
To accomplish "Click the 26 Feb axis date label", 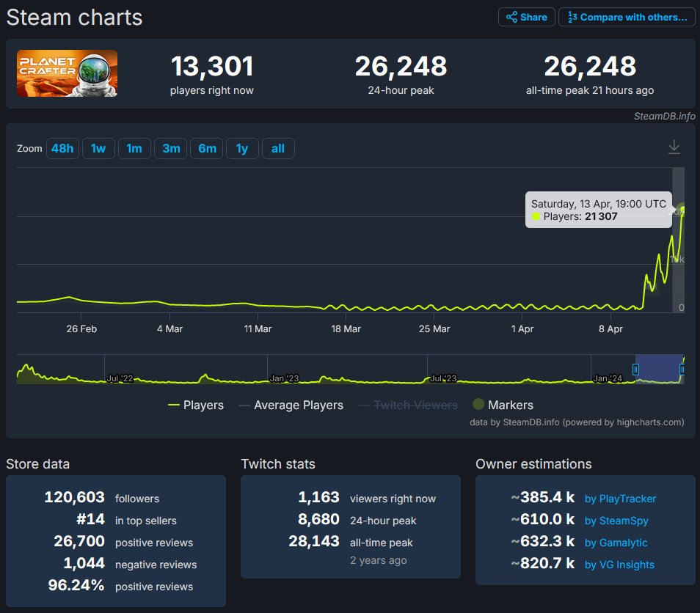I will 81,328.
